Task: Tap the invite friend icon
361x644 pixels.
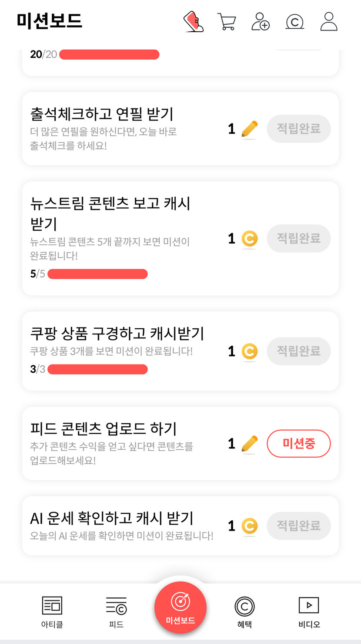Action: pyautogui.click(x=260, y=21)
